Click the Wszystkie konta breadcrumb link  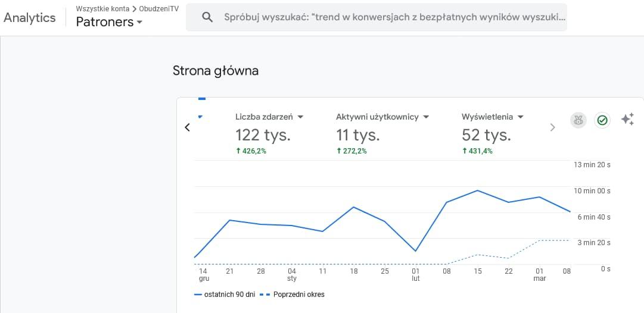[102, 9]
